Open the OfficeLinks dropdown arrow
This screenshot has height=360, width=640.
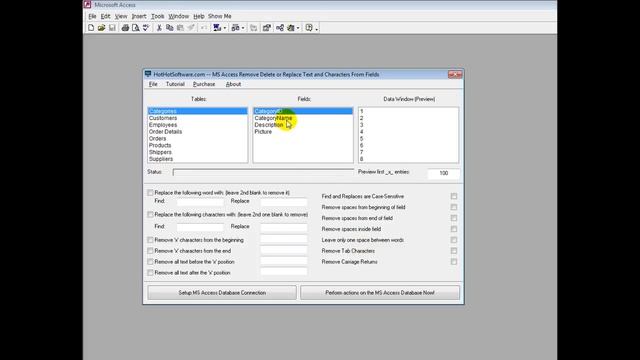[225, 28]
